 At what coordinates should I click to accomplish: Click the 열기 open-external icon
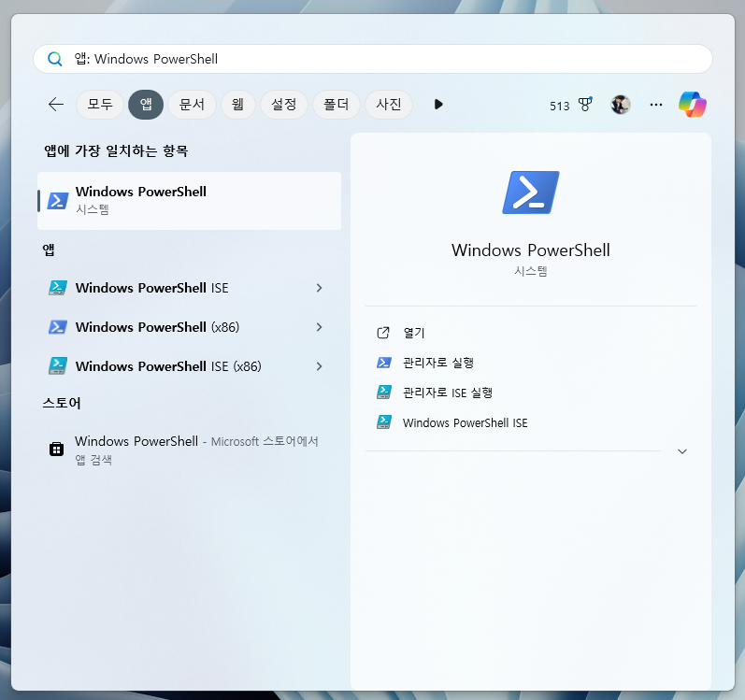383,333
